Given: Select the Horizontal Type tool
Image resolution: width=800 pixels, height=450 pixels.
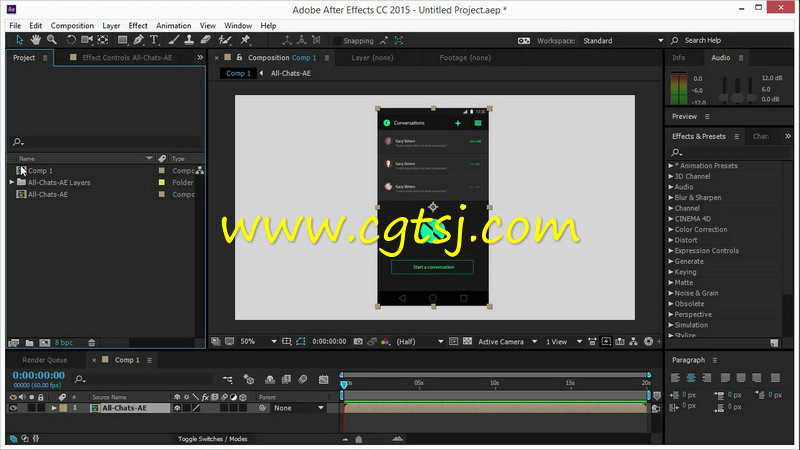Looking at the screenshot, I should [154, 40].
